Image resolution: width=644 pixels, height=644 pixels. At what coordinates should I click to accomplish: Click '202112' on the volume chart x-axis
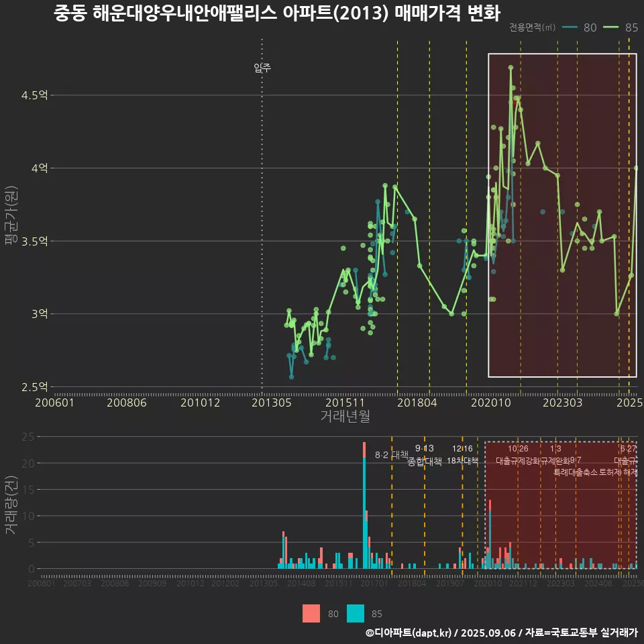coord(523,583)
